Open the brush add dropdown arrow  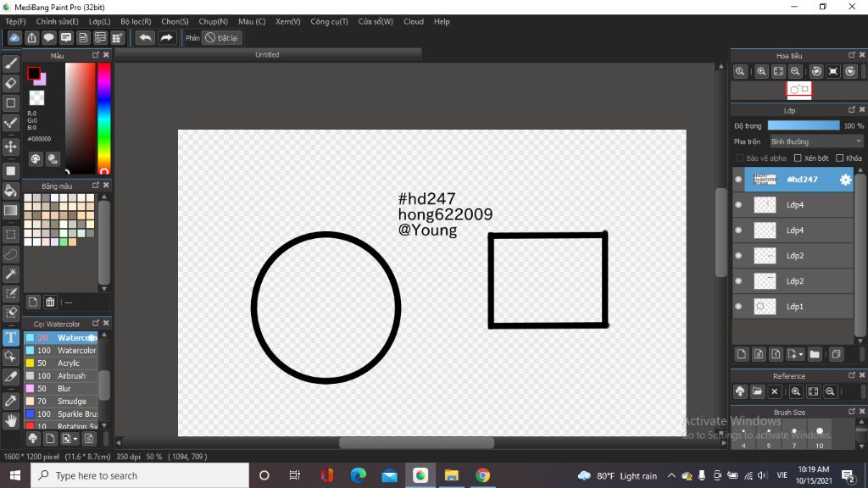(75, 440)
